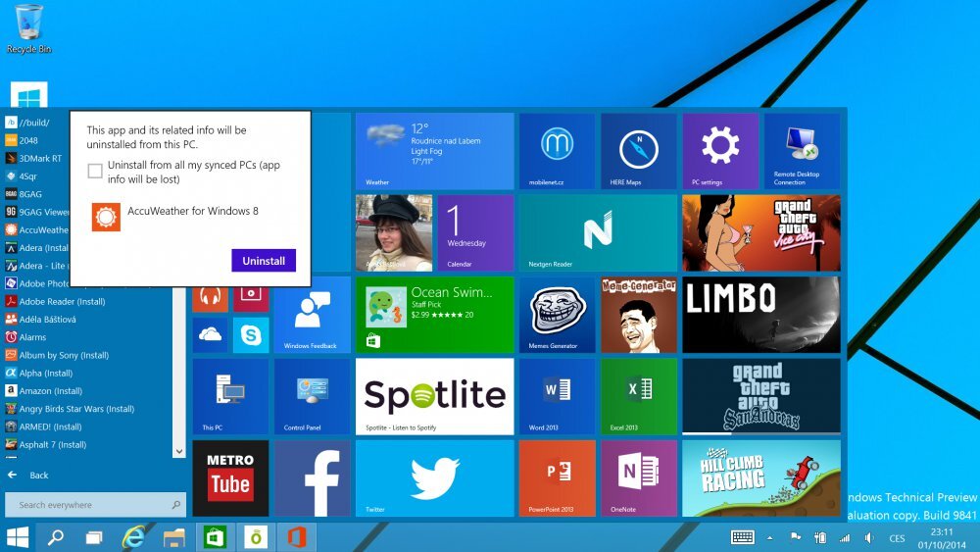
Task: Launch the Nextgen Reader tile
Action: point(598,232)
